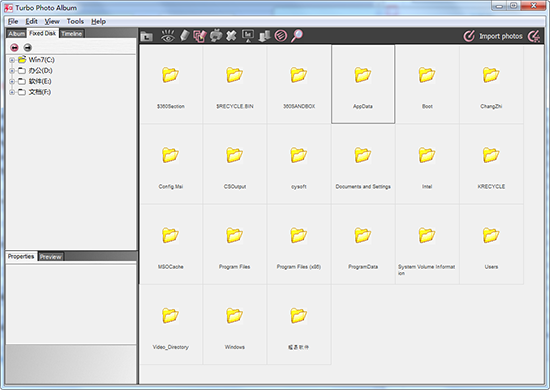This screenshot has height=390, width=550.
Task: Click the downward arrows sort icon
Action: [264, 36]
